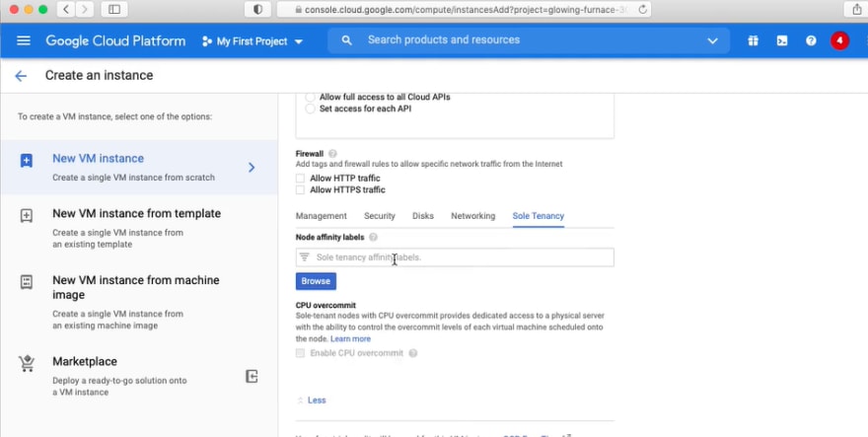
Task: Click the New VM instance bookmark icon
Action: click(26, 161)
